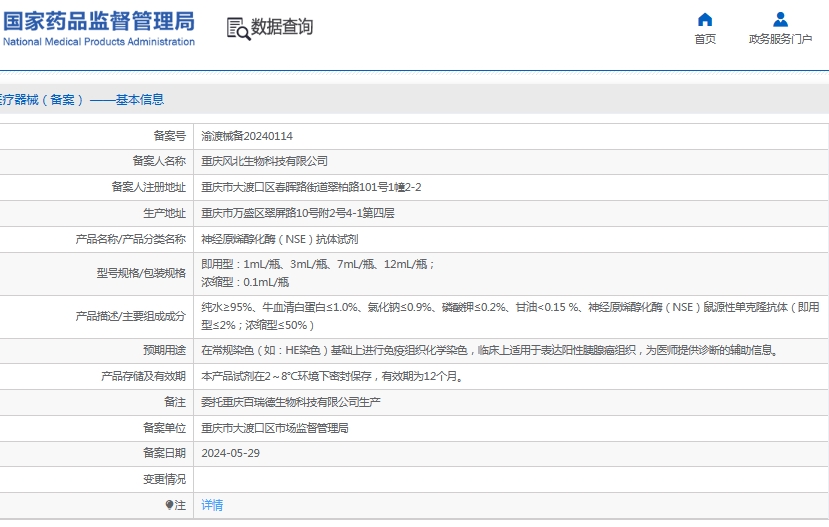This screenshot has width=829, height=527.
Task: Click the 型号规格/包装规格 label
Action: [141, 273]
